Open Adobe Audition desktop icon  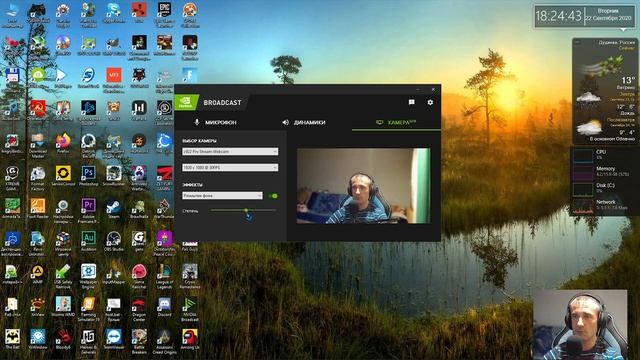click(x=88, y=241)
